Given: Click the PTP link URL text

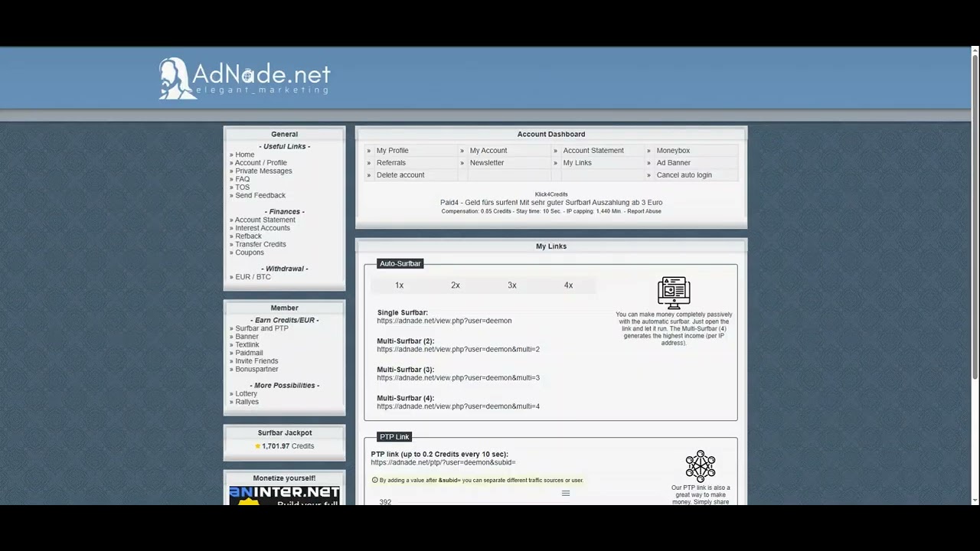Looking at the screenshot, I should point(443,463).
